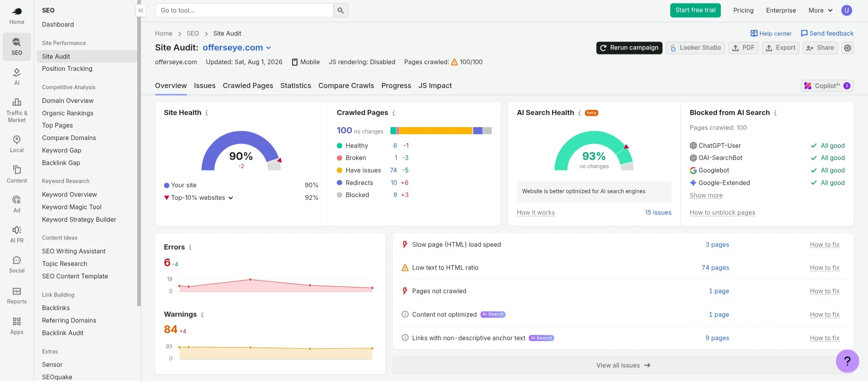Open How it works link
Viewport: 868px width, 385px height.
point(536,213)
